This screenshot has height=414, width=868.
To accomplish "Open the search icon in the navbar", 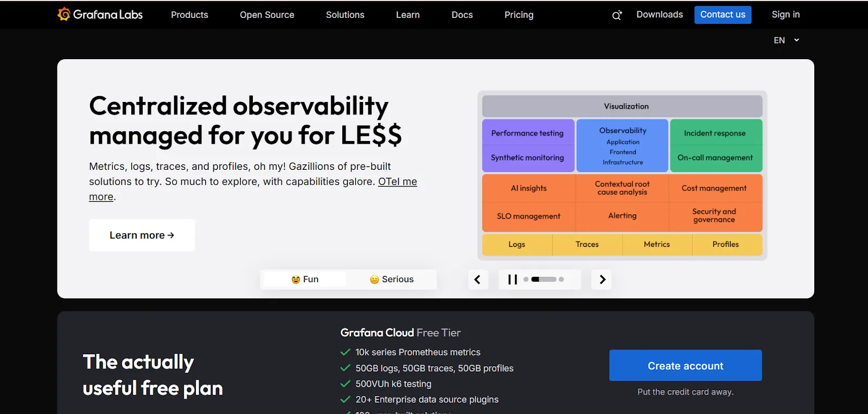I will click(617, 15).
